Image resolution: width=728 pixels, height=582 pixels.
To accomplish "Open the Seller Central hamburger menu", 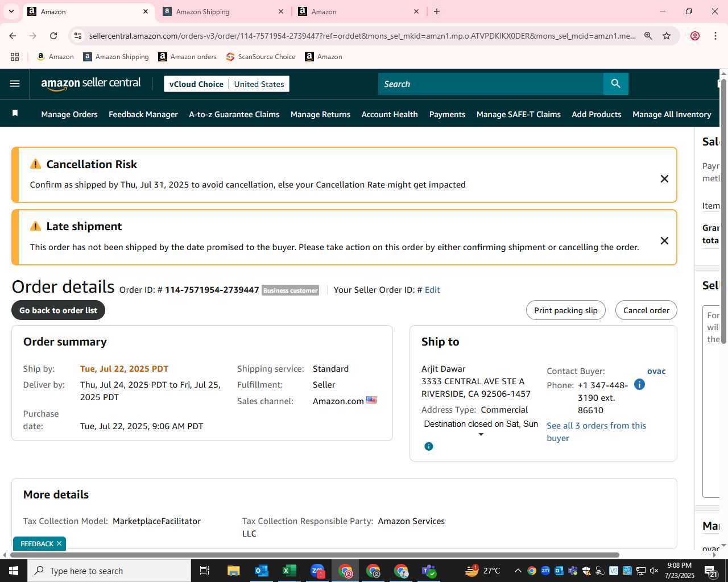I will click(x=15, y=84).
